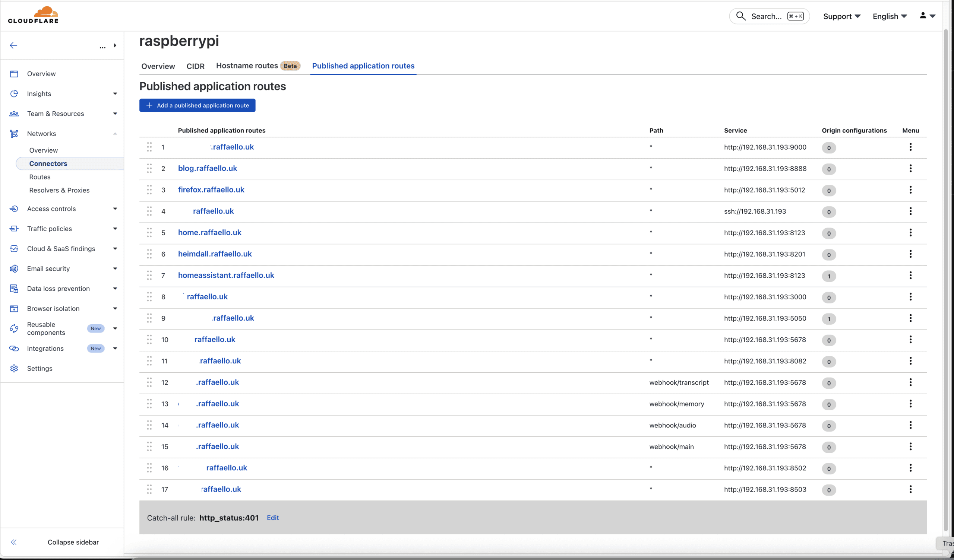Edit the catch-all rule
This screenshot has height=560, width=954.
[272, 518]
